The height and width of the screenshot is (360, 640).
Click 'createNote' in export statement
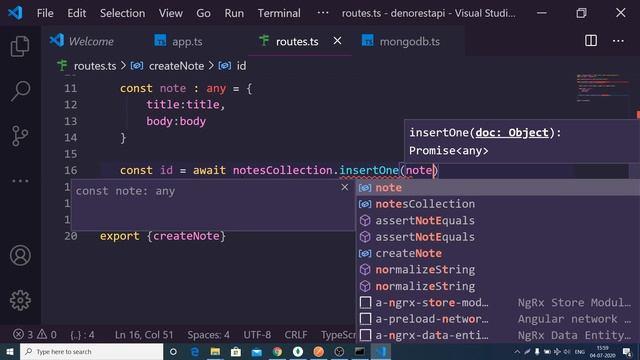[x=186, y=236]
